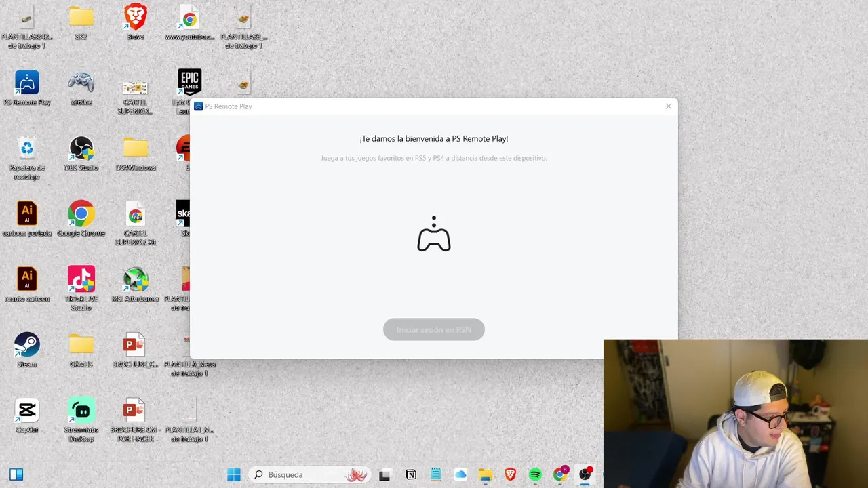Click the controller icon in PS Remote Play
Screen dimensions: 868x488
coord(434,234)
